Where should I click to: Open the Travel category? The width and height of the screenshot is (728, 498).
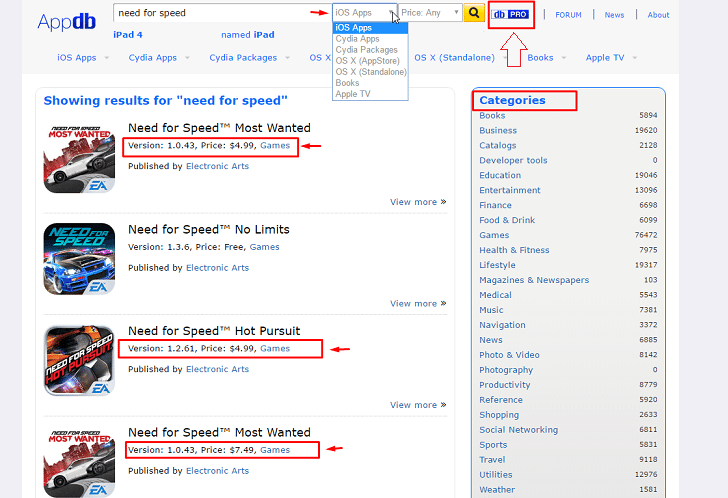click(x=492, y=459)
